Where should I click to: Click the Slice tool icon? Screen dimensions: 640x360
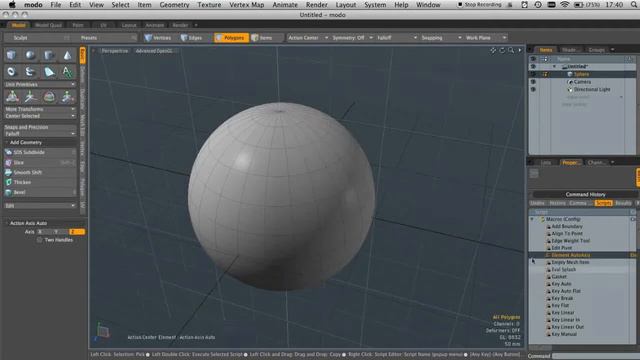8,162
